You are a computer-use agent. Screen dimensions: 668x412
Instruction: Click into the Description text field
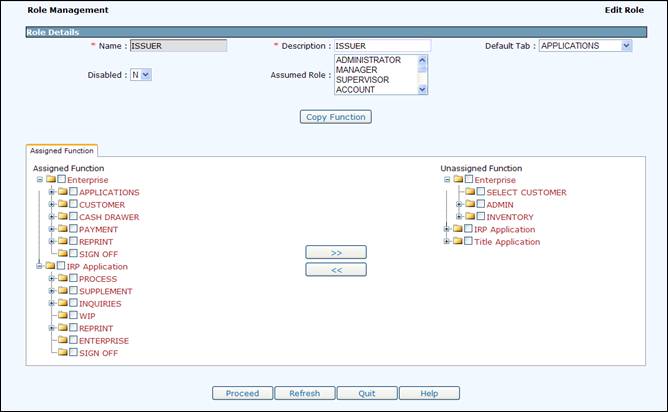381,46
